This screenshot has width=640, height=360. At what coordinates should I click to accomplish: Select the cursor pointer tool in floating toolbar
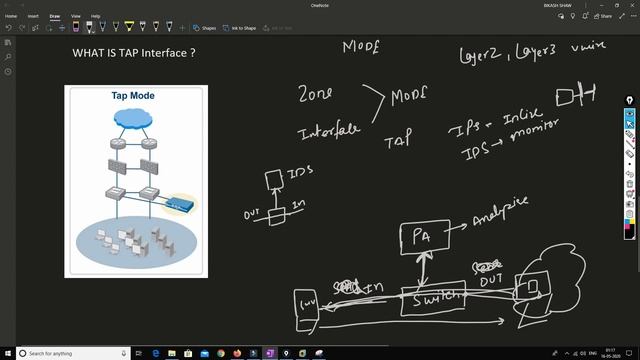pos(629,123)
